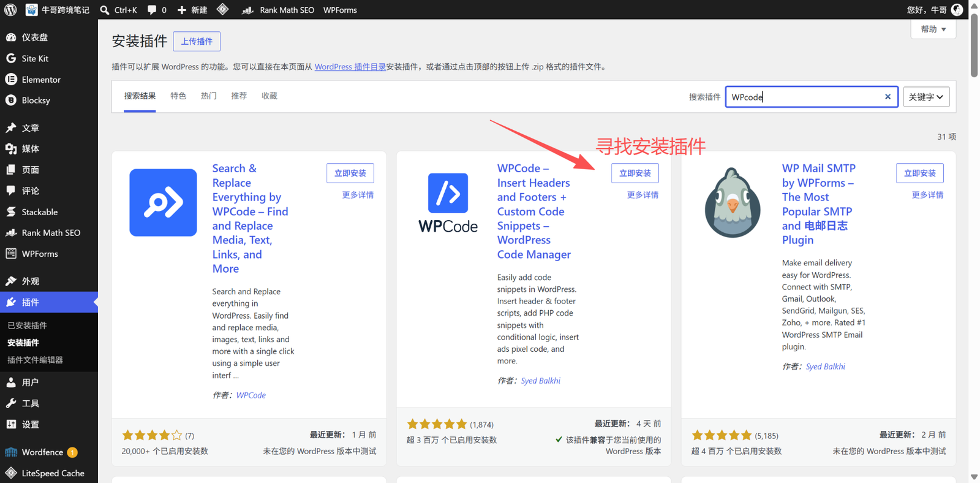Click Syed Balkhi author link under WPCode
This screenshot has width=980, height=483.
[x=541, y=381]
